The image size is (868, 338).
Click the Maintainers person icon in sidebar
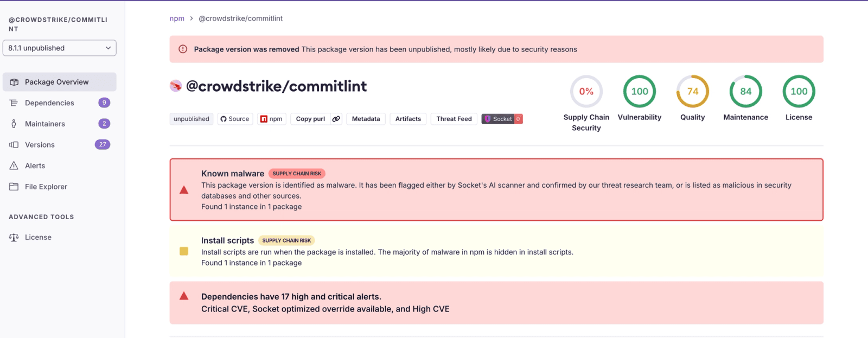click(x=14, y=124)
